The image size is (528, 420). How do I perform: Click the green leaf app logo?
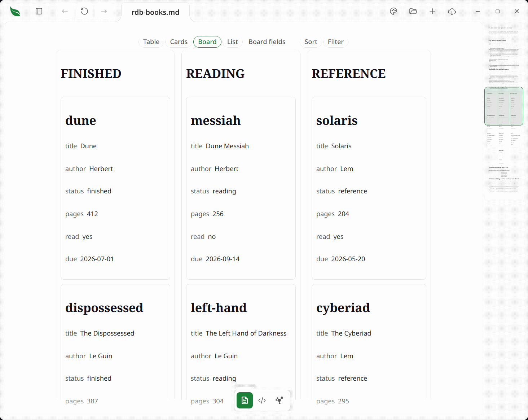[15, 12]
